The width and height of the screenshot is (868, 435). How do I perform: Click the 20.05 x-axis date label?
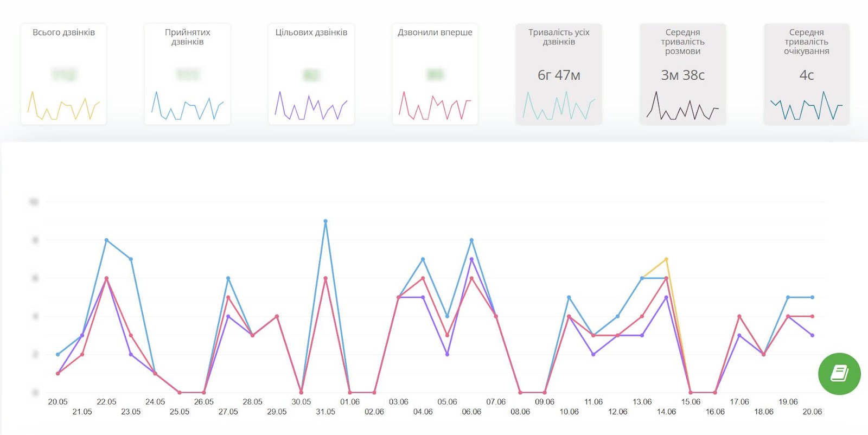[58, 402]
